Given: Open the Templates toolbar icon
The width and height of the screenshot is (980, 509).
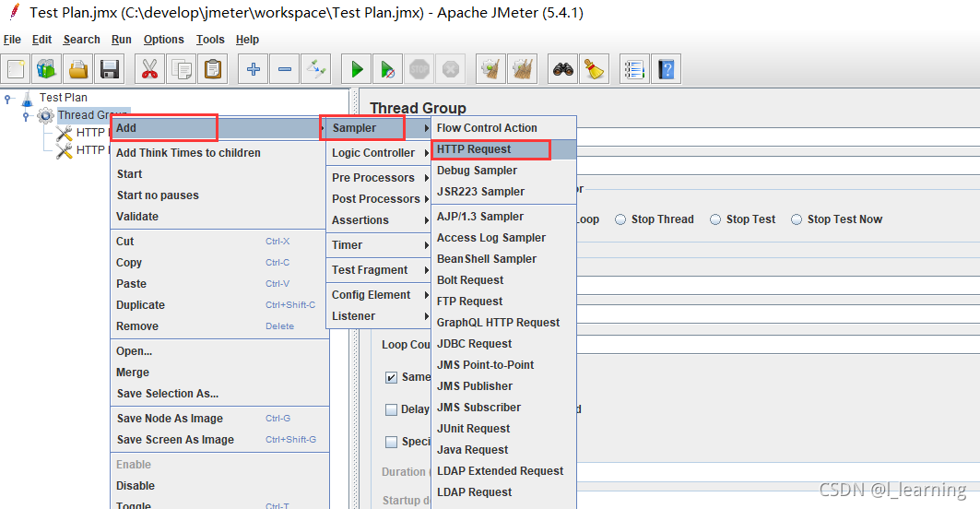Looking at the screenshot, I should point(47,69).
